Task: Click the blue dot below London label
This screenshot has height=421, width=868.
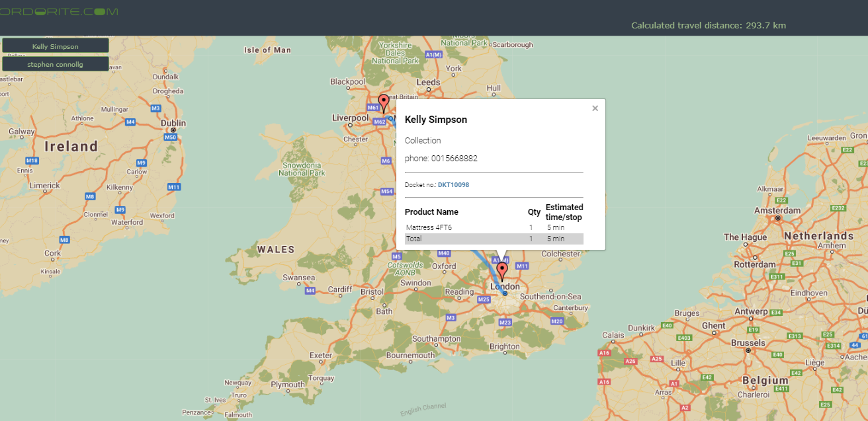Action: pos(505,293)
